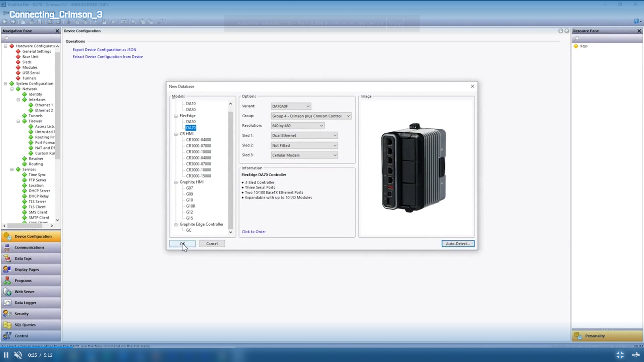
Task: Open the Sled 2 dropdown
Action: click(x=304, y=145)
